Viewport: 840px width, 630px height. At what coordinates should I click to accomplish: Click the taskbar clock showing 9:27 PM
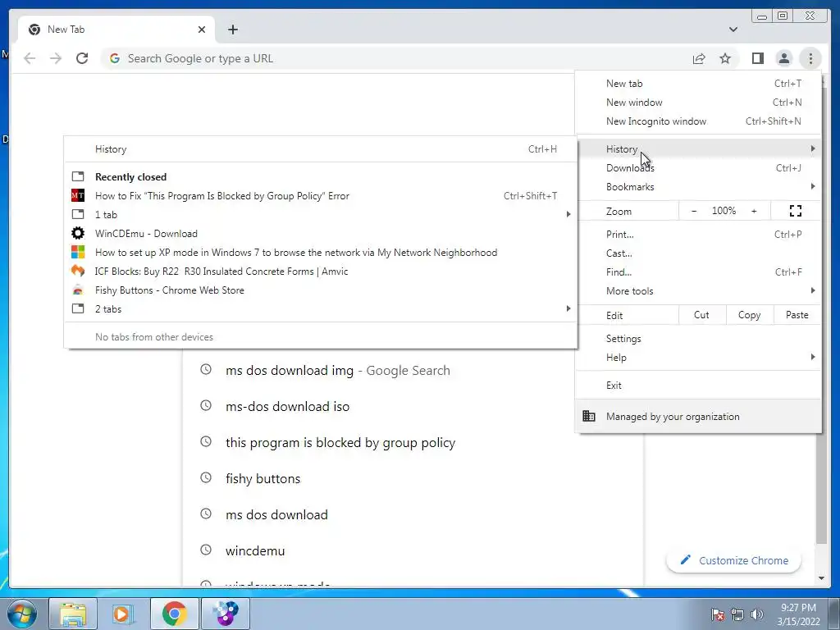[798, 614]
